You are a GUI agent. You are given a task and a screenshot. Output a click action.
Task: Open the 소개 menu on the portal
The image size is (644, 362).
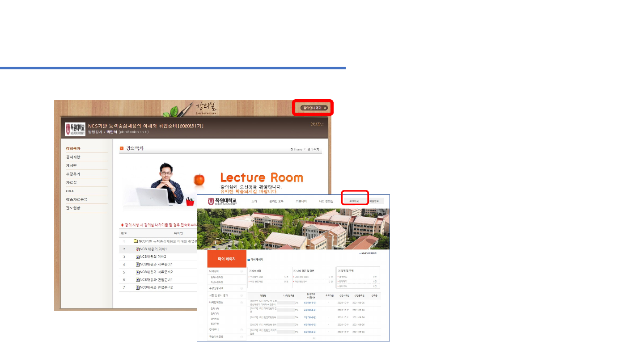254,202
